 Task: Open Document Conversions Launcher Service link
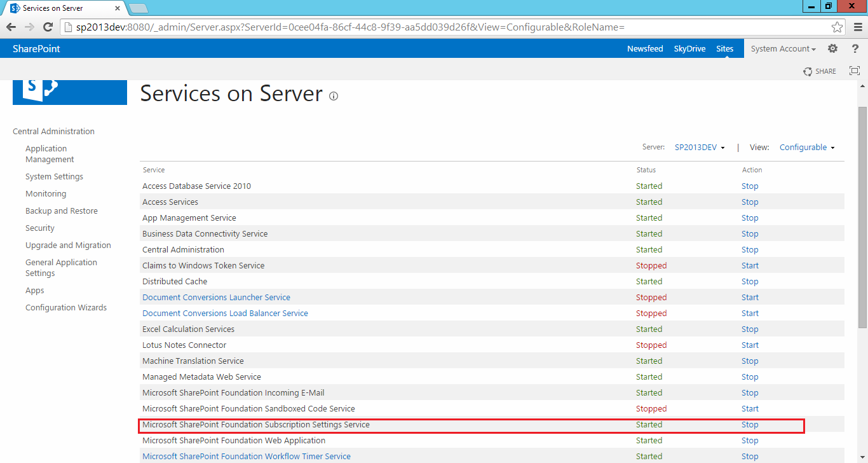click(x=216, y=298)
